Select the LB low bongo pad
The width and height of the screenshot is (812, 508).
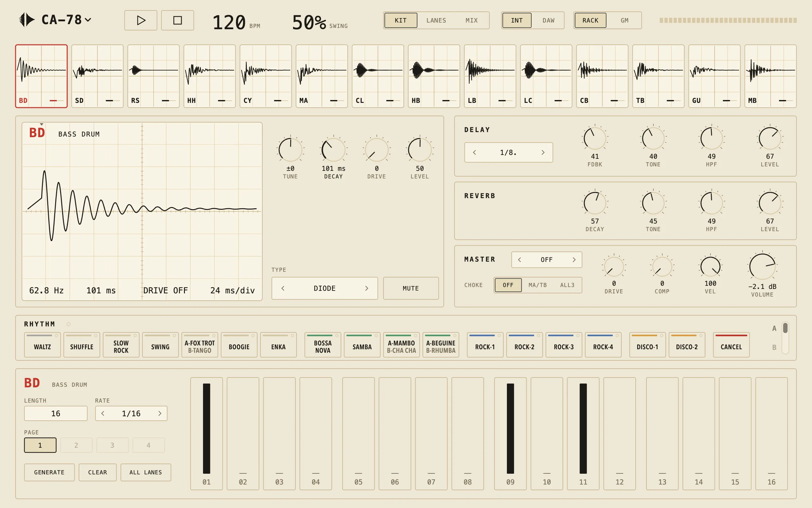tap(490, 76)
